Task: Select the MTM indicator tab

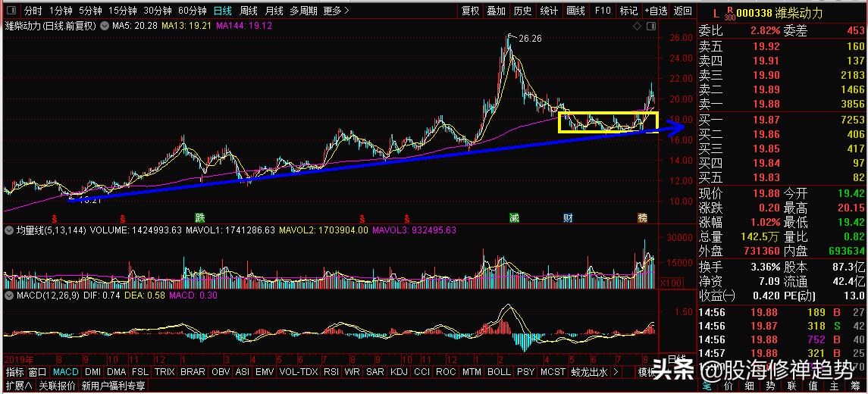Action: (472, 372)
